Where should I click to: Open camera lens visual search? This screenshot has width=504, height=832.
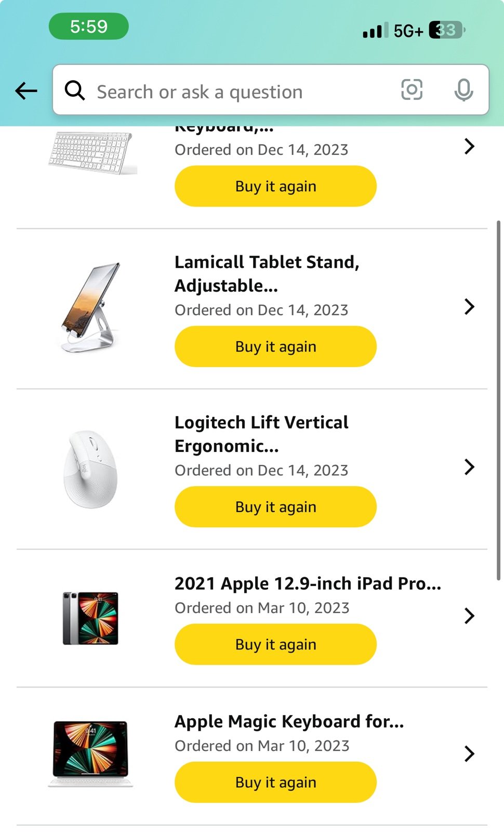coord(412,90)
